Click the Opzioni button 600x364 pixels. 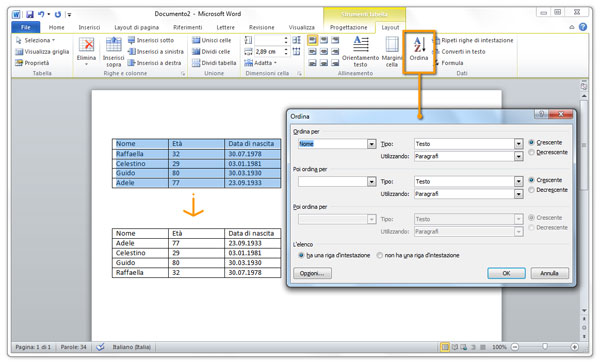tap(312, 273)
